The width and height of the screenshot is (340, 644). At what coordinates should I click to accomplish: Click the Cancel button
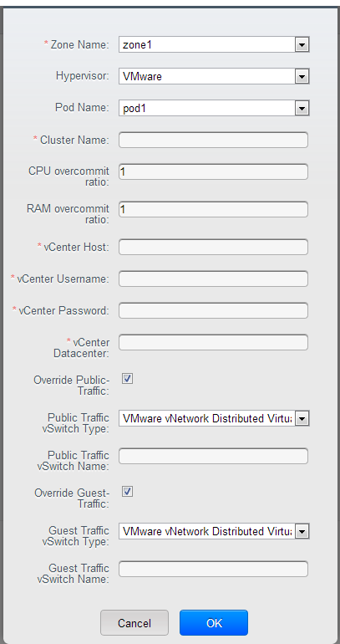point(134,623)
